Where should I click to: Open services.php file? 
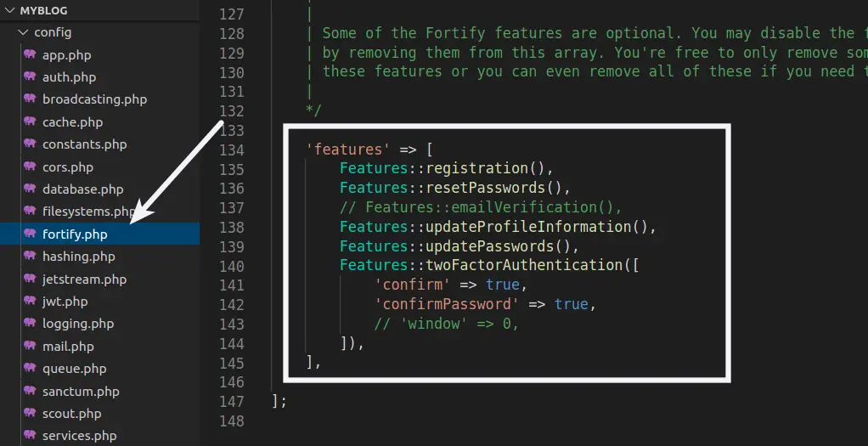[x=79, y=436]
